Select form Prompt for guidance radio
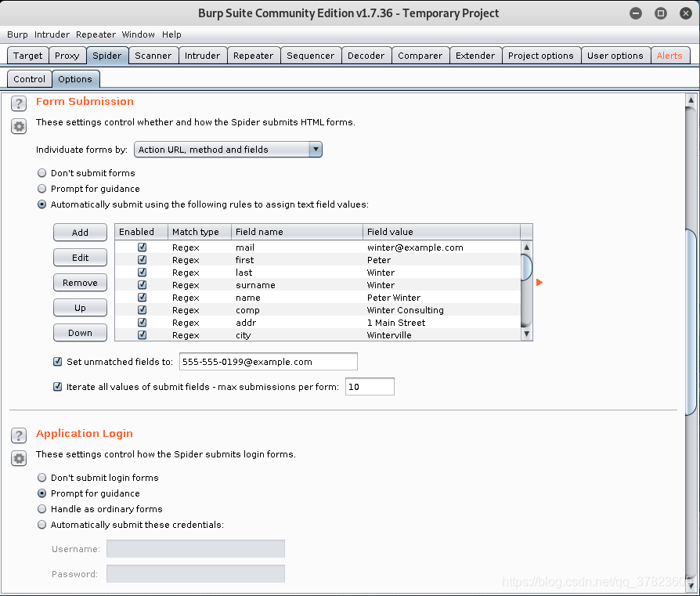 coord(42,189)
